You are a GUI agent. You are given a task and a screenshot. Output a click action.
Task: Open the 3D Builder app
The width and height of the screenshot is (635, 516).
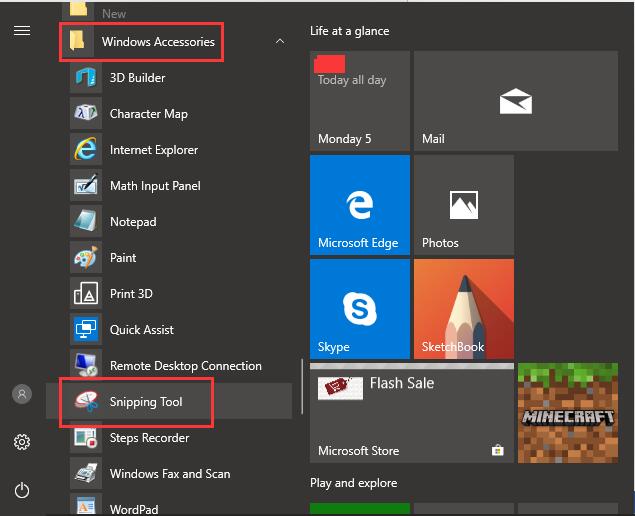pyautogui.click(x=169, y=77)
